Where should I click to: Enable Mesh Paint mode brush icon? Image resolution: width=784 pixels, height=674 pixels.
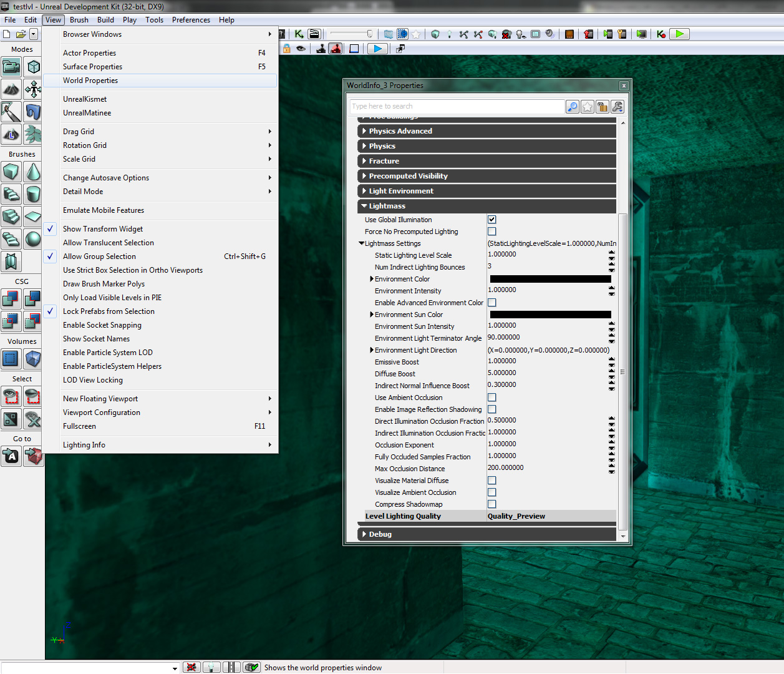point(11,112)
